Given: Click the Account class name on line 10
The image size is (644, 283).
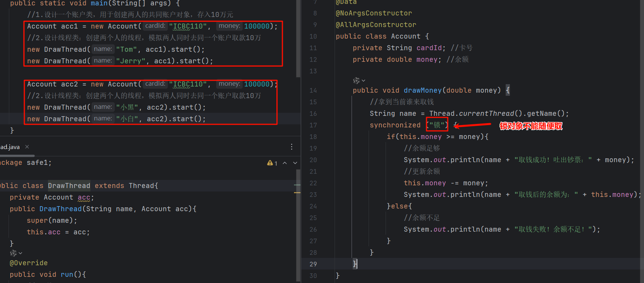Looking at the screenshot, I should pyautogui.click(x=406, y=36).
